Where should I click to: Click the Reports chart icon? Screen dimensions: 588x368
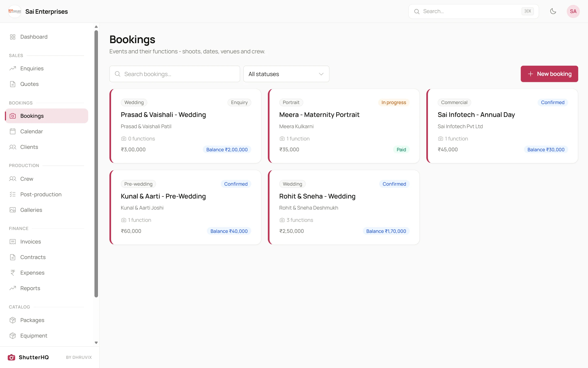coord(13,288)
